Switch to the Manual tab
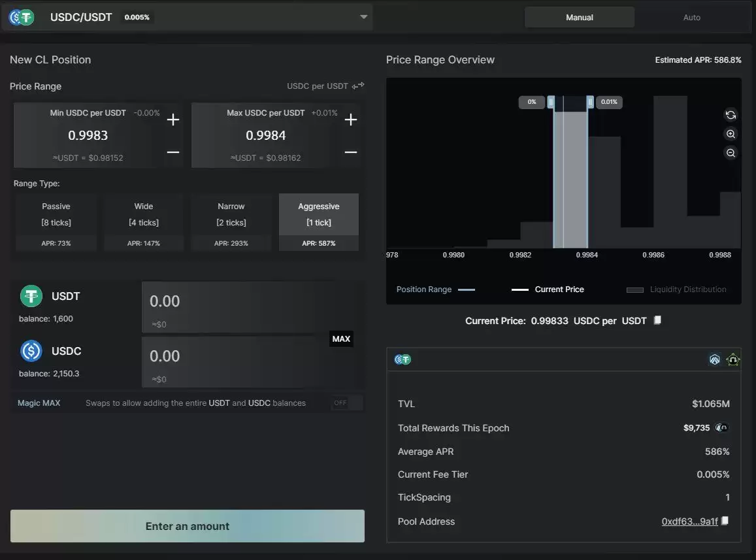The image size is (756, 560). coord(579,18)
